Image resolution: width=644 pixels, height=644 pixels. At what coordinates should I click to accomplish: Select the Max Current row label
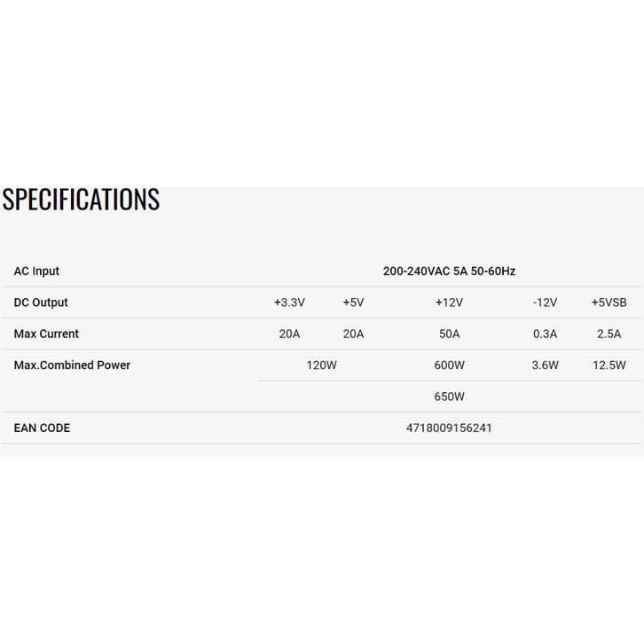[46, 334]
